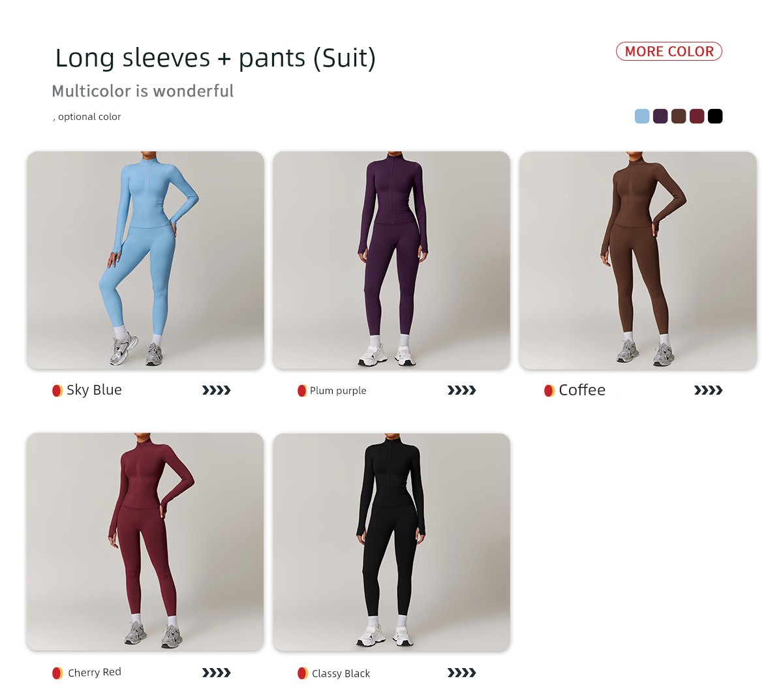
Task: Open the Coffee suit photo
Action: [x=638, y=260]
